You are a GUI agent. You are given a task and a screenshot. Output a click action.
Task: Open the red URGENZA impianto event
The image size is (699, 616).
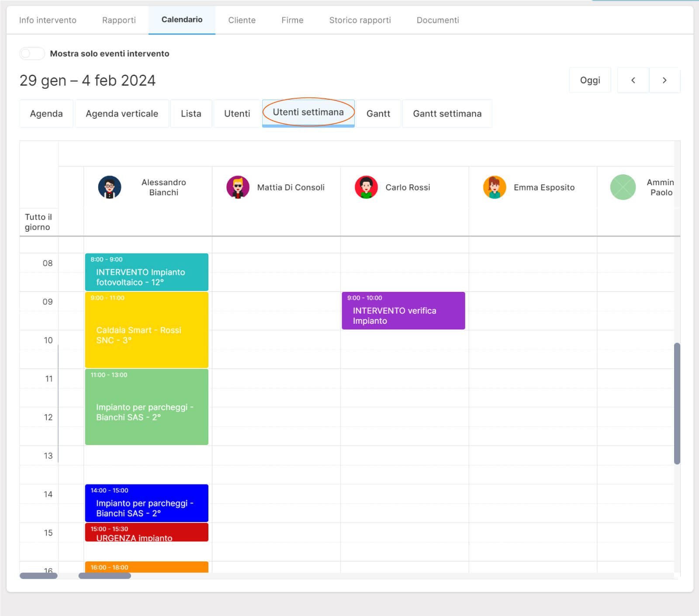tap(146, 533)
